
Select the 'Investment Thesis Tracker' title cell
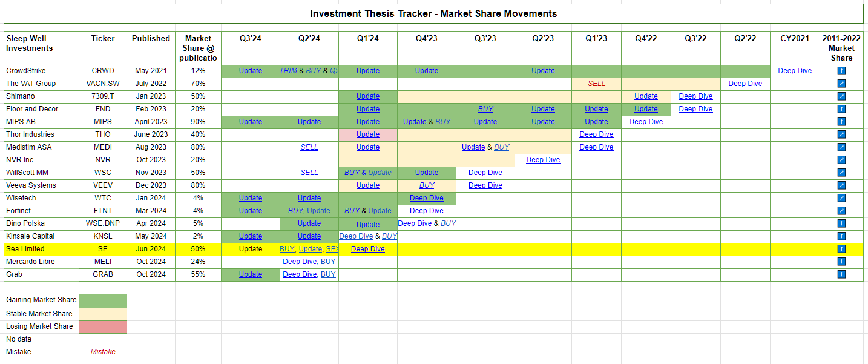pos(433,13)
